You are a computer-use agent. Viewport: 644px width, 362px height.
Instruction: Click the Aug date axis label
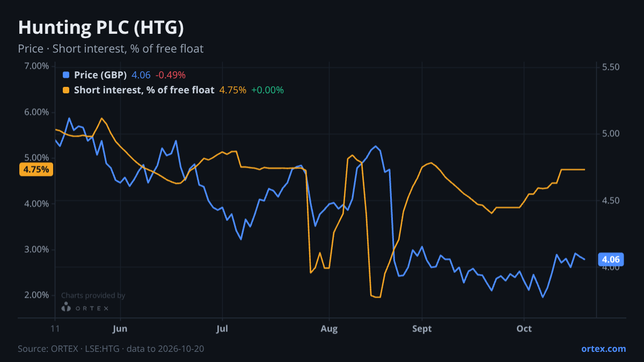(329, 329)
